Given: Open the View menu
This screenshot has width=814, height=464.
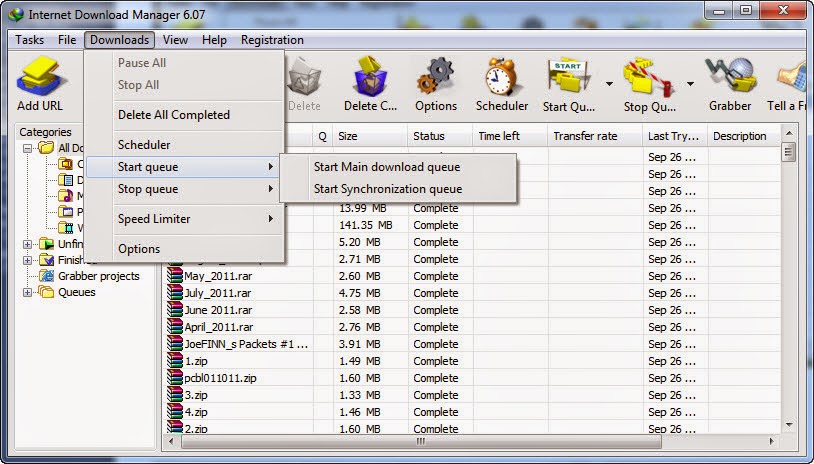Looking at the screenshot, I should [175, 40].
